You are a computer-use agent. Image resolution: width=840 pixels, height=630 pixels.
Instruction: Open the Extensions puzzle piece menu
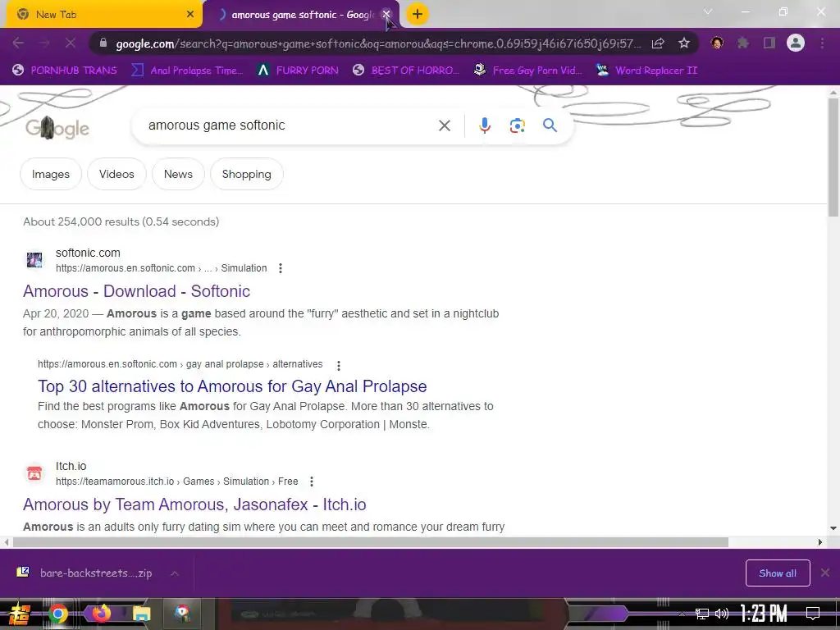[x=743, y=43]
